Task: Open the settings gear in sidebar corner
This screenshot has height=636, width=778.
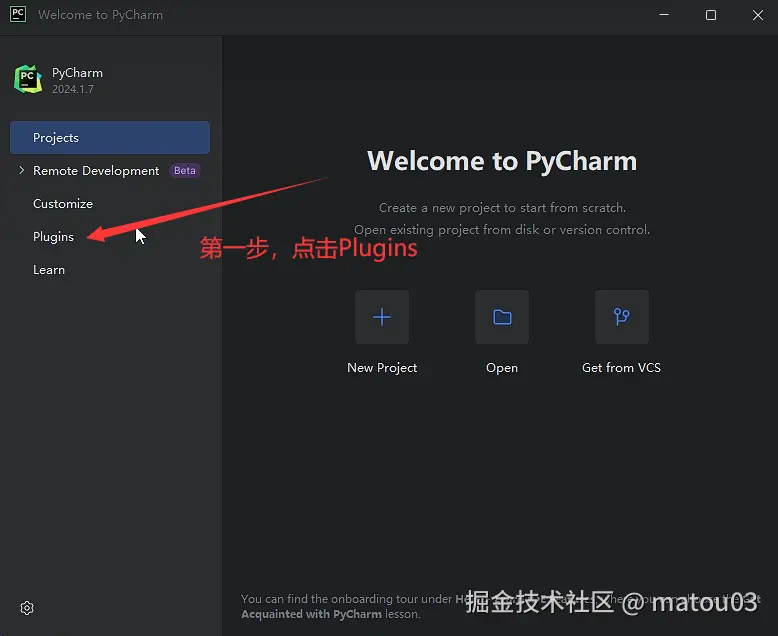Action: 27,608
